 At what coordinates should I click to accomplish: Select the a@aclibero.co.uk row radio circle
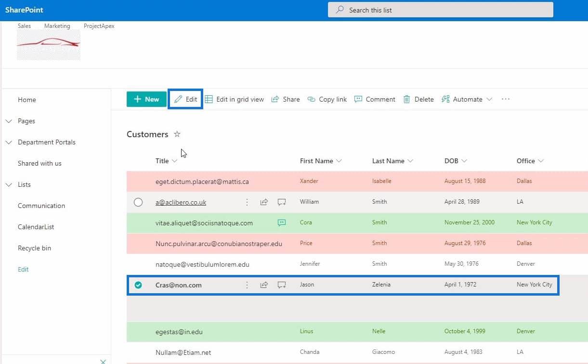138,202
